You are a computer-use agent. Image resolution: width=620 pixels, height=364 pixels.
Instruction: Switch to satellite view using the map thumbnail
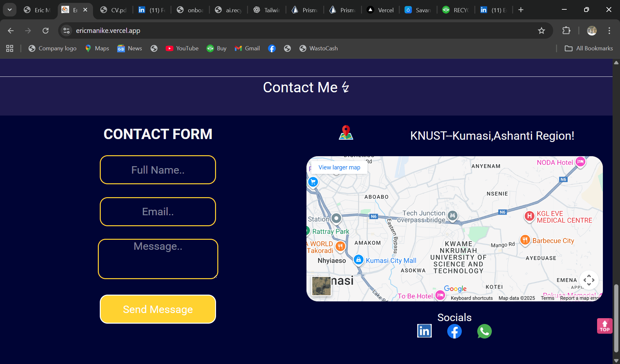[x=321, y=287]
